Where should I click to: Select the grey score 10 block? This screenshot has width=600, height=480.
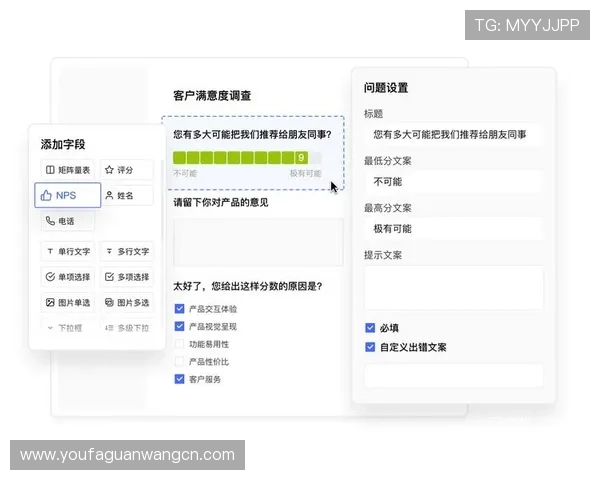tap(315, 158)
